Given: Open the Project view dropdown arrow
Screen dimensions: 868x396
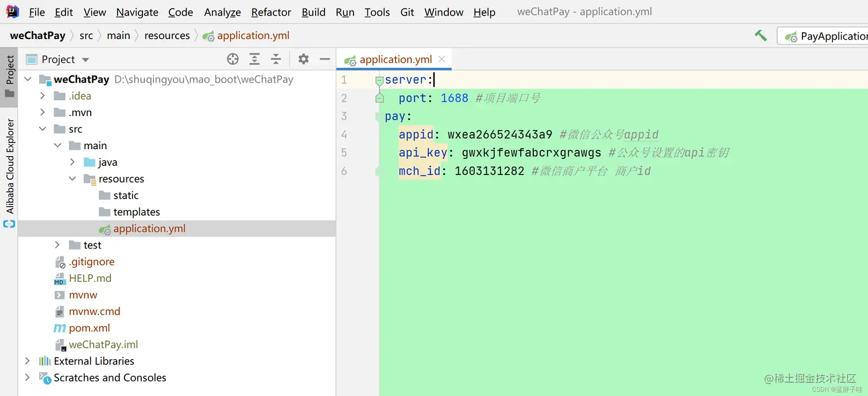Looking at the screenshot, I should click(86, 60).
